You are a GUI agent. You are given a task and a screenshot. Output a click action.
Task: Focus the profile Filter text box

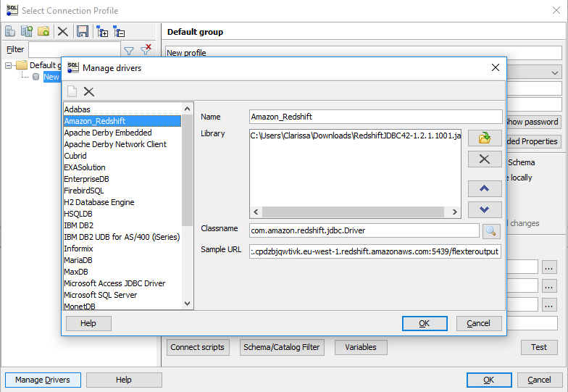coord(75,49)
